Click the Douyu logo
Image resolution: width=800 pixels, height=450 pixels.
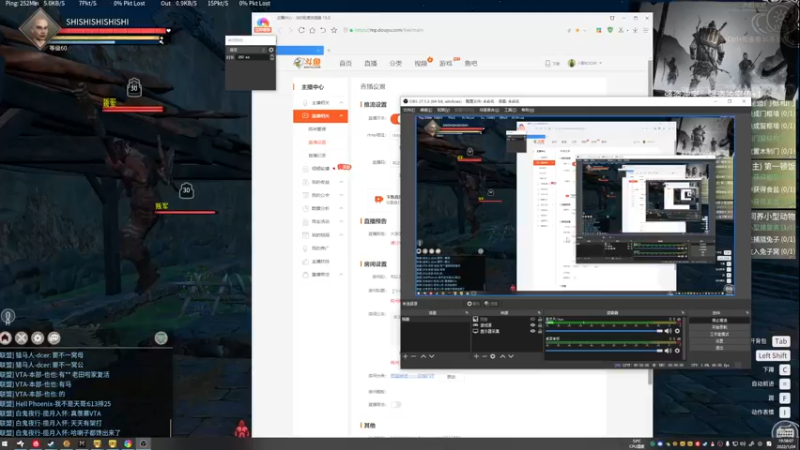click(x=307, y=63)
